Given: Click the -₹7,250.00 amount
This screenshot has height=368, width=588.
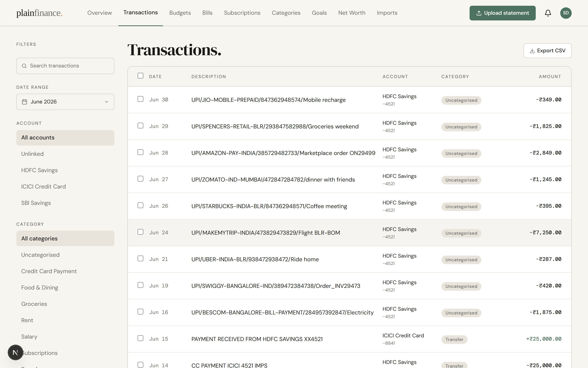Looking at the screenshot, I should [x=546, y=232].
